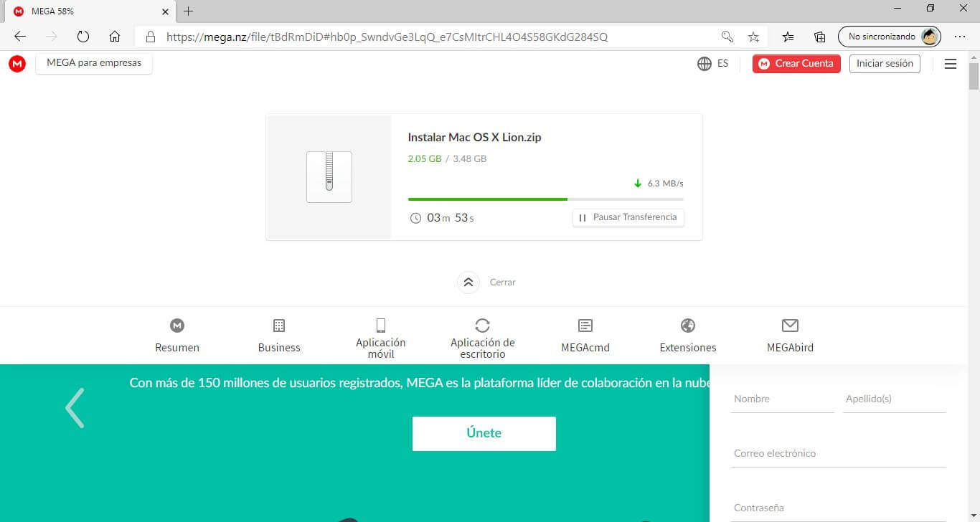The image size is (980, 522).
Task: Open the Resumen section icon
Action: pos(177,326)
